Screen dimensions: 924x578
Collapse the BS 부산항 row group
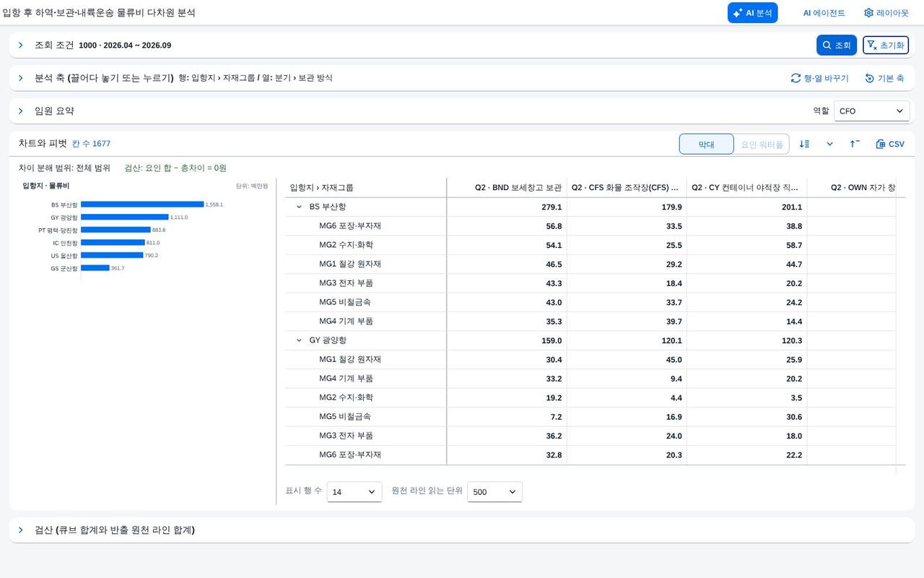[x=300, y=207]
